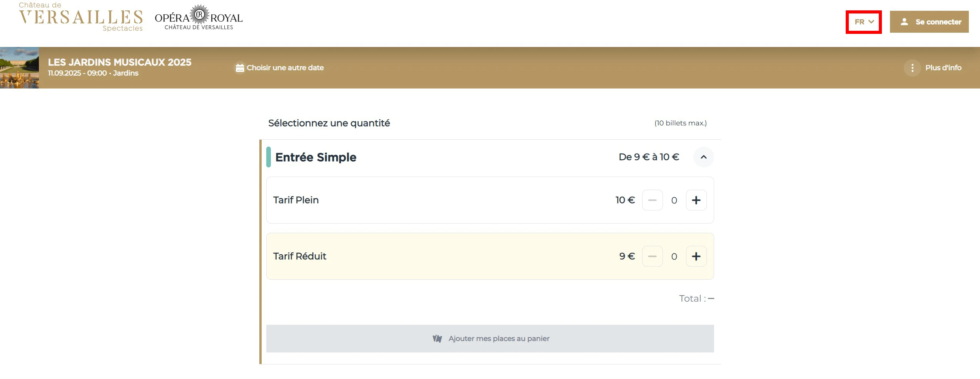The width and height of the screenshot is (980, 379).
Task: Open the FR language dropdown
Action: pos(863,22)
